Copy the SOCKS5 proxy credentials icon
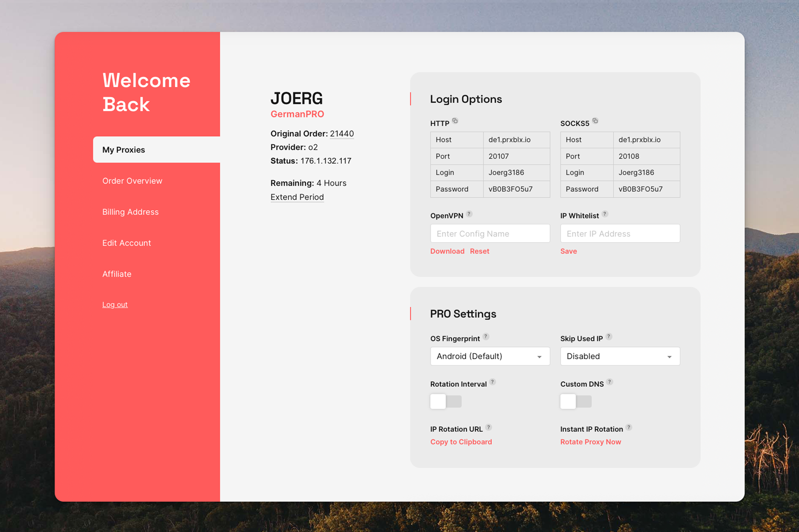The width and height of the screenshot is (799, 532). click(x=595, y=121)
